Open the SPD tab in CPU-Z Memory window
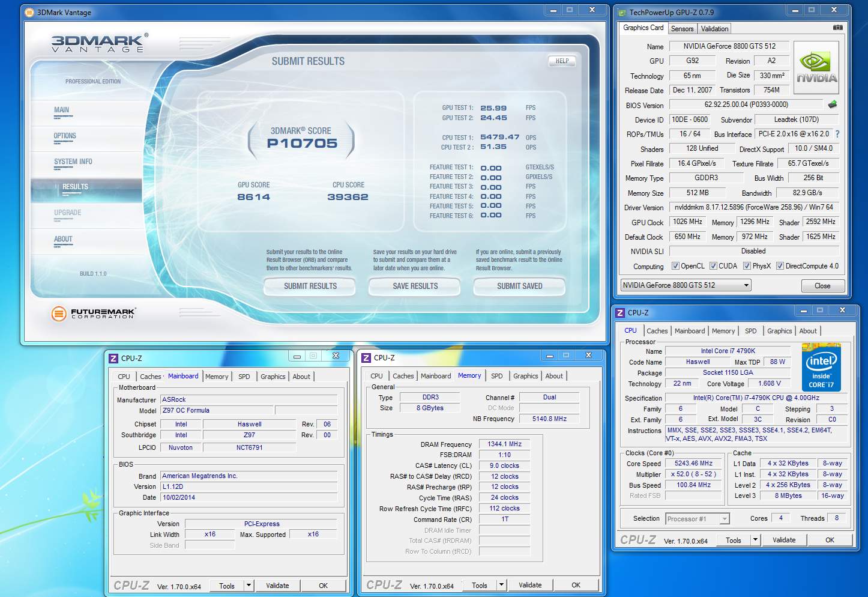The image size is (868, 597). (496, 376)
